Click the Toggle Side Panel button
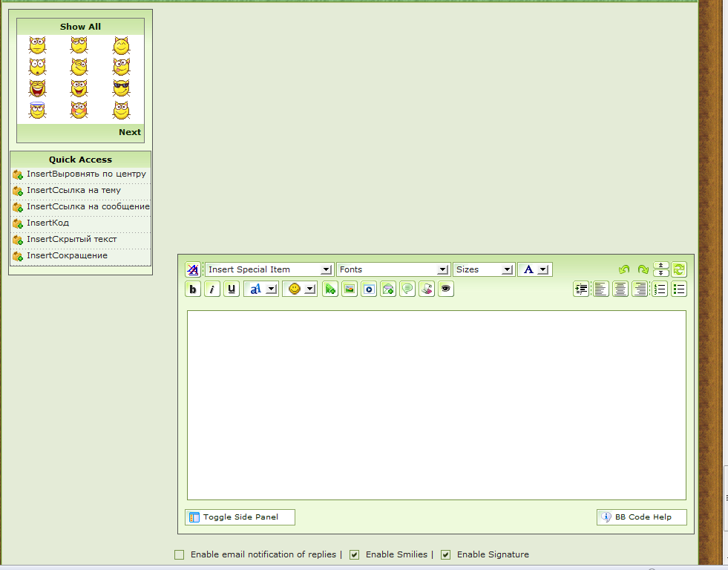Screen dimensions: 728x570 point(240,517)
